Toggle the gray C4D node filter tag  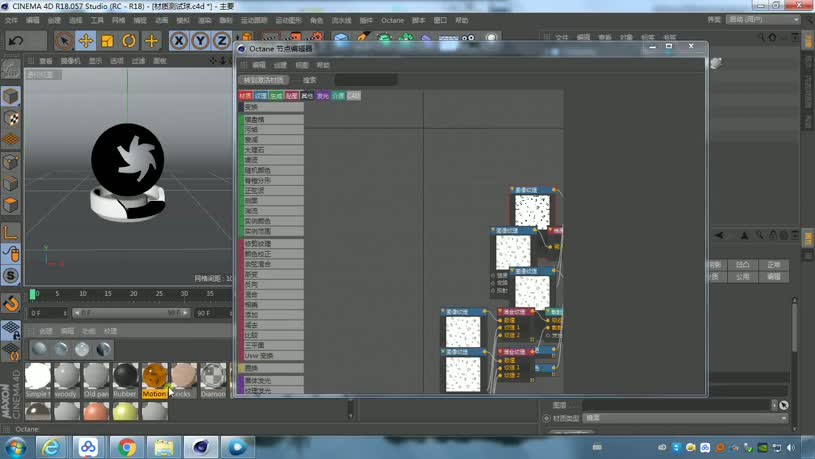click(353, 96)
